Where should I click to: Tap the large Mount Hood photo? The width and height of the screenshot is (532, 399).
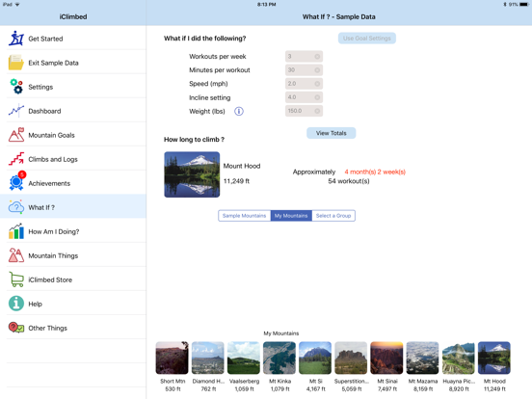point(192,174)
